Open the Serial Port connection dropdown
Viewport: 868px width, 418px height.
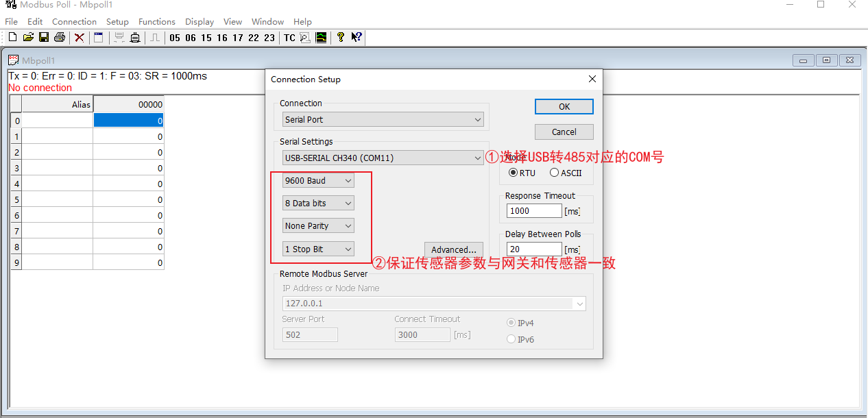coord(383,119)
